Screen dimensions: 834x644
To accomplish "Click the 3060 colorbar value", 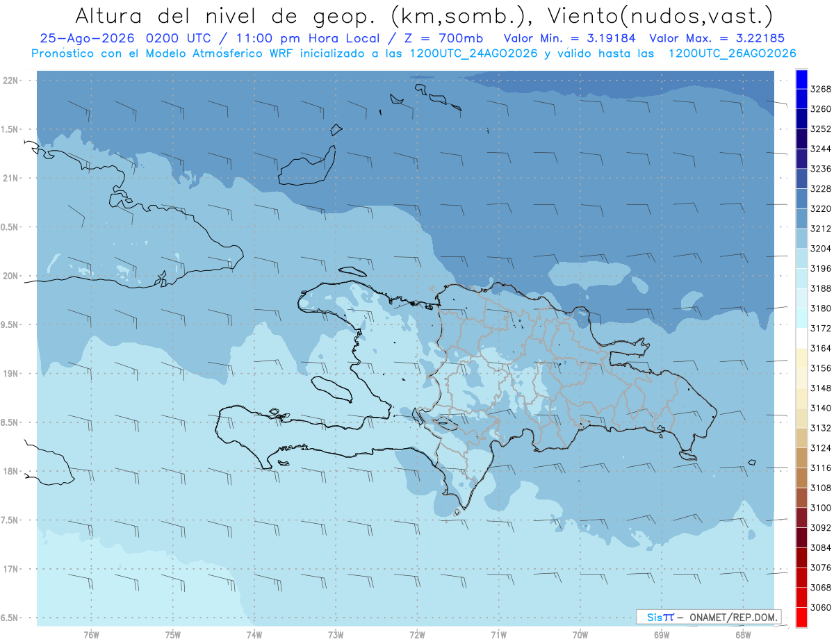I will point(821,607).
